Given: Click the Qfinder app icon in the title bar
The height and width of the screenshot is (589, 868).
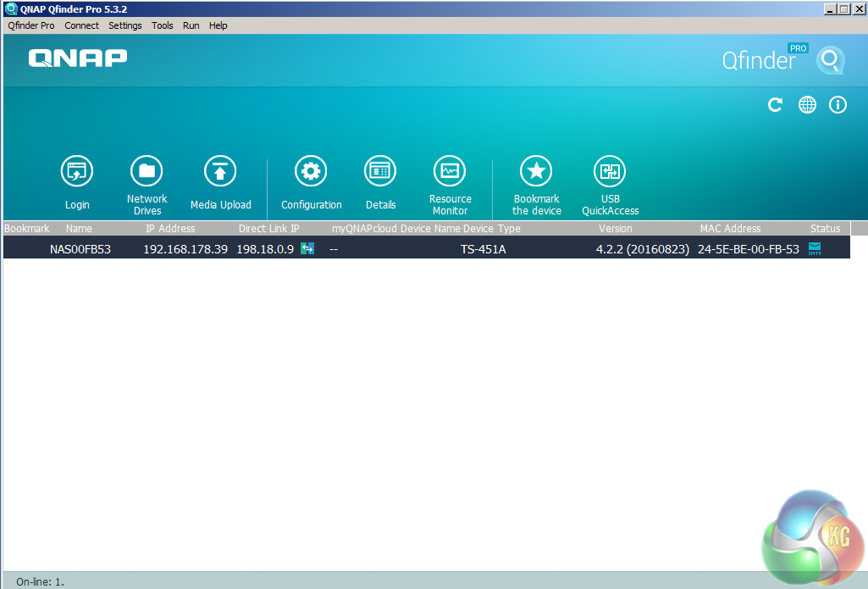Looking at the screenshot, I should 11,8.
